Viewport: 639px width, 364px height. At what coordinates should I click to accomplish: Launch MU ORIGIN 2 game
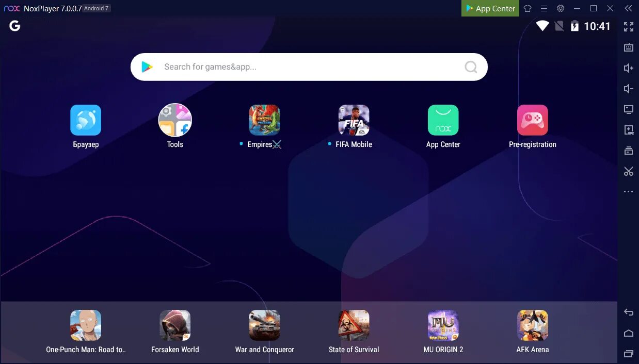click(443, 325)
